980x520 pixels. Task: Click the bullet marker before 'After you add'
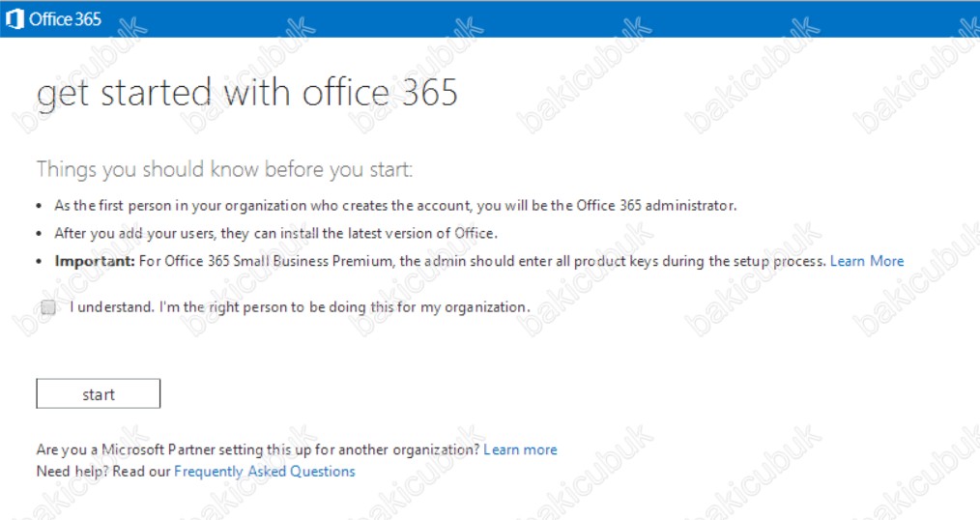[40, 234]
